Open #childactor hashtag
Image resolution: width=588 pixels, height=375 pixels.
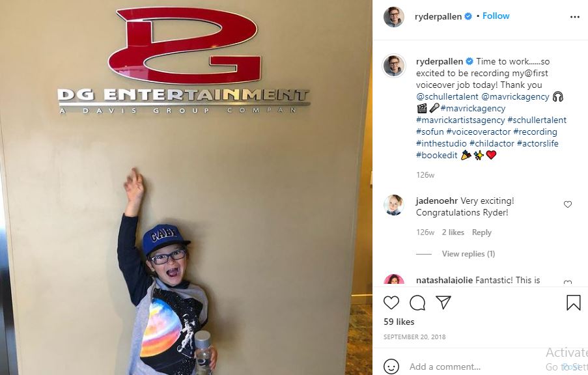pyautogui.click(x=492, y=143)
